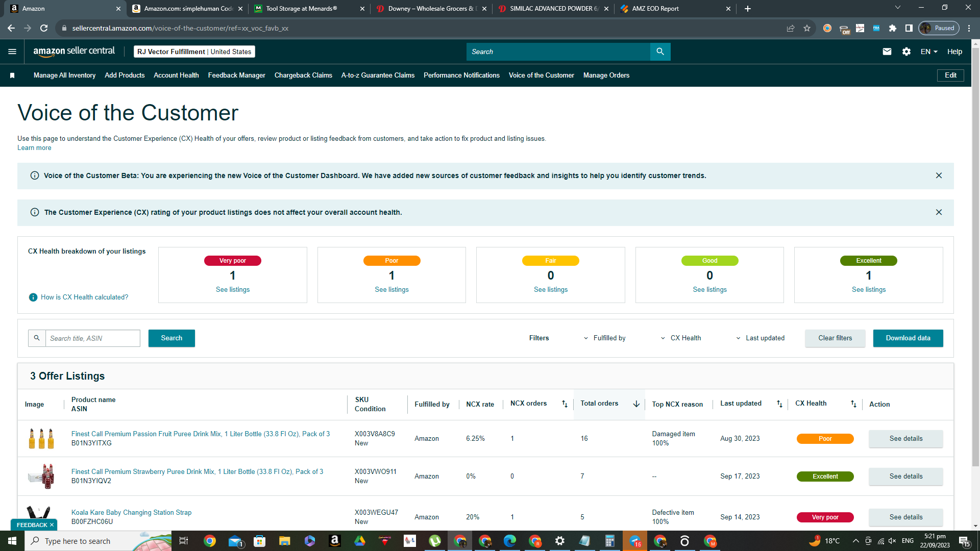Open Manage All Inventory
The height and width of the screenshot is (551, 980).
[x=64, y=76]
